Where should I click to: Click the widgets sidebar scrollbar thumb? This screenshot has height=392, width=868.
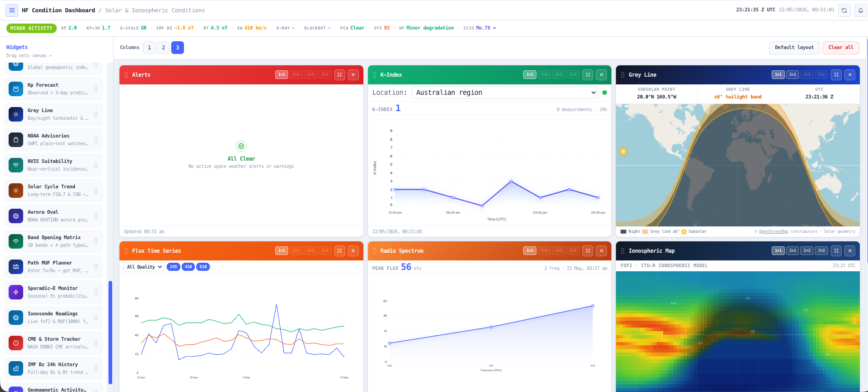pyautogui.click(x=110, y=333)
